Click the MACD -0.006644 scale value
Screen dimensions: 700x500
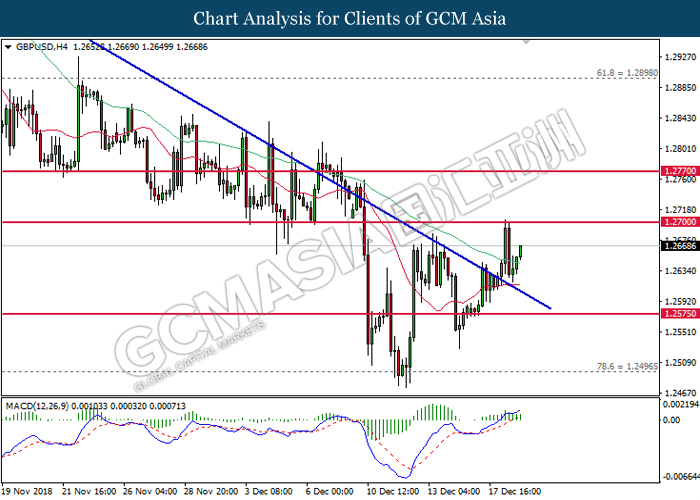click(x=681, y=477)
